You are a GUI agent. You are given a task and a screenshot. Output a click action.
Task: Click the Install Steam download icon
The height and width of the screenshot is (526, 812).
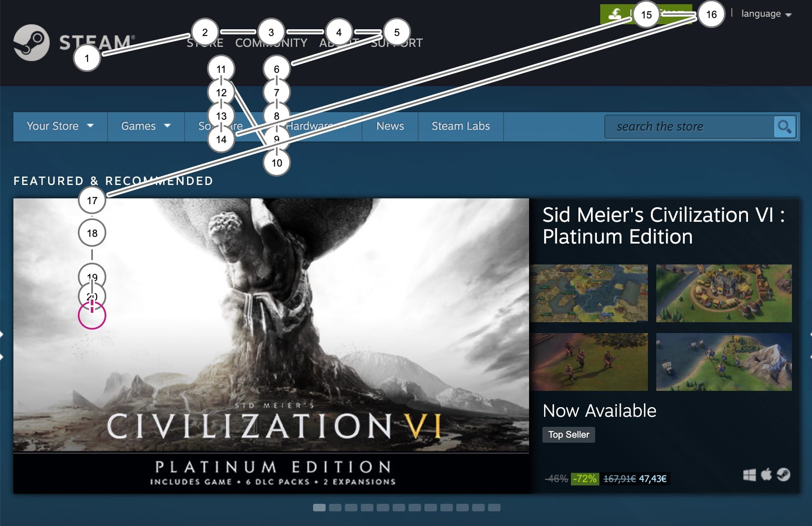(615, 14)
